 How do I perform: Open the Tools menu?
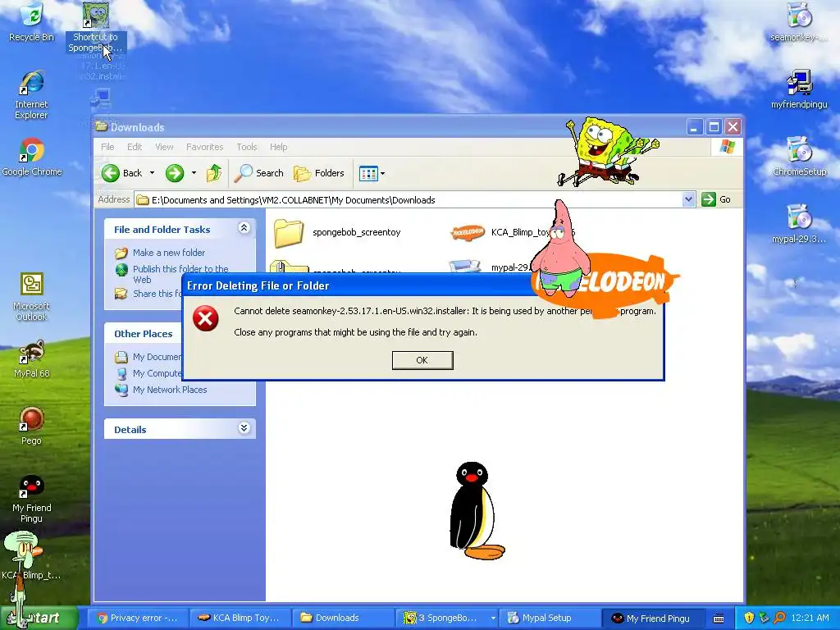tap(247, 147)
